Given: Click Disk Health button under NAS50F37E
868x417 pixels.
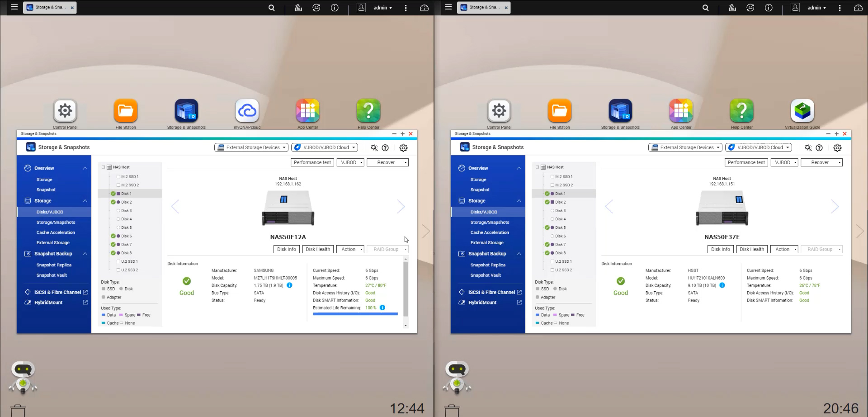Looking at the screenshot, I should click(x=752, y=249).
